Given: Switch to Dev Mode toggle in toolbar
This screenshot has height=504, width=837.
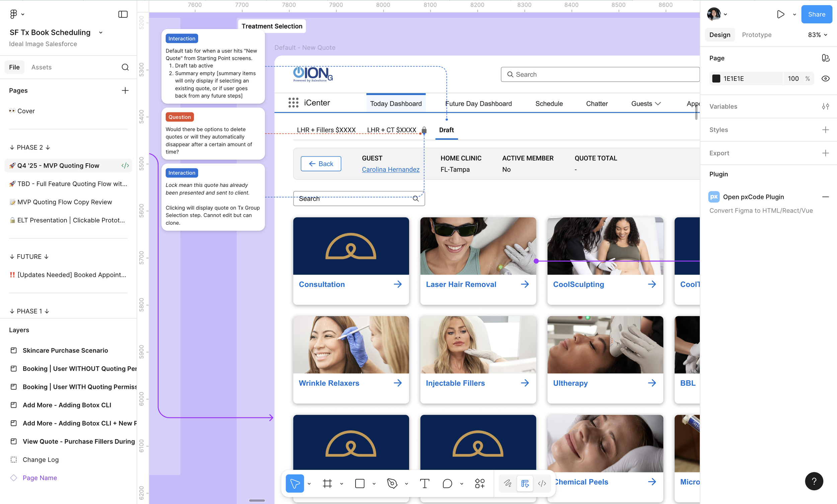Looking at the screenshot, I should click(x=542, y=483).
